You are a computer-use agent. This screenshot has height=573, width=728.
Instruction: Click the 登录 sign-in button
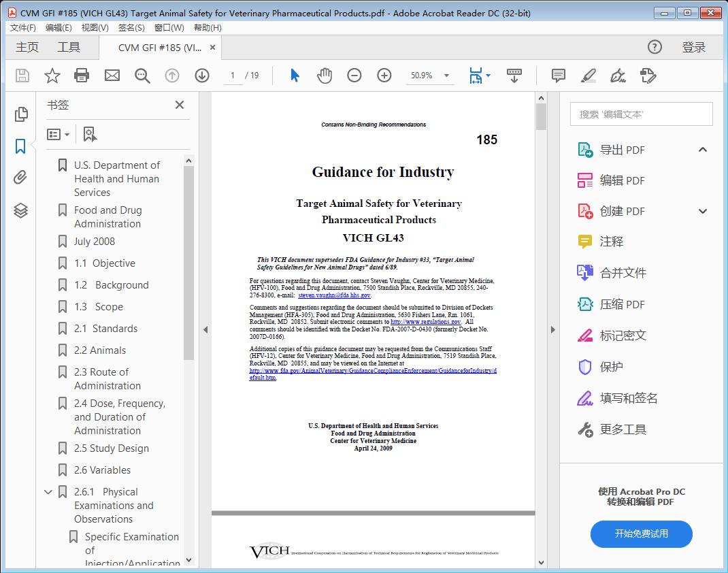(x=694, y=48)
